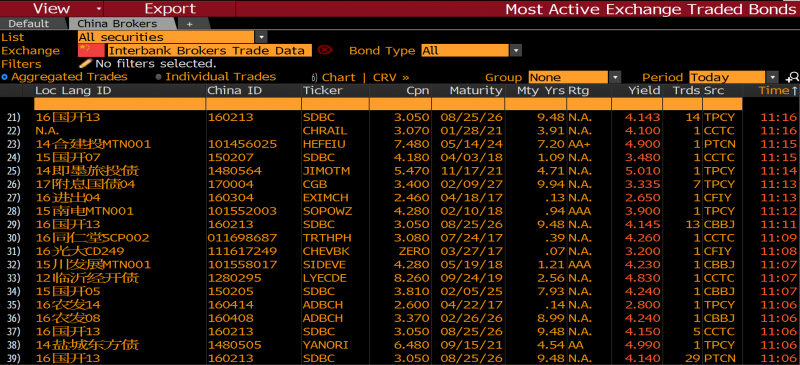The height and width of the screenshot is (365, 800).
Task: Click the Interbank Brokers Trade Data exchange field
Action: 209,51
